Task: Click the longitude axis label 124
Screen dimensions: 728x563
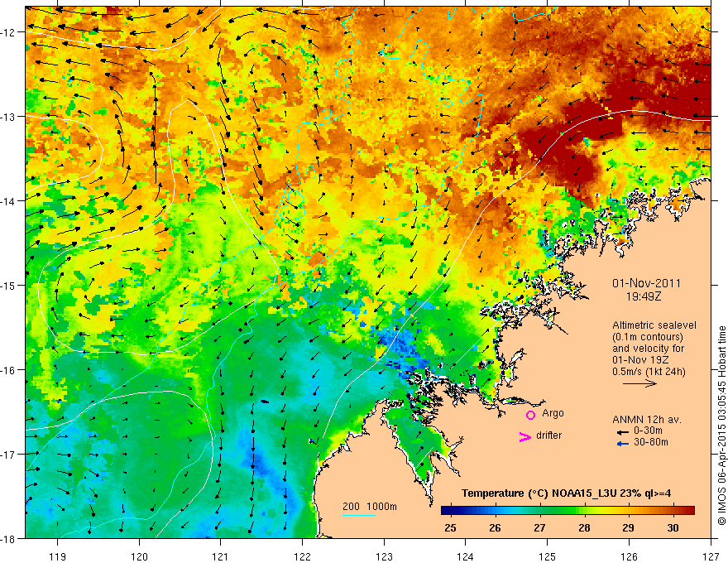Action: pyautogui.click(x=466, y=556)
